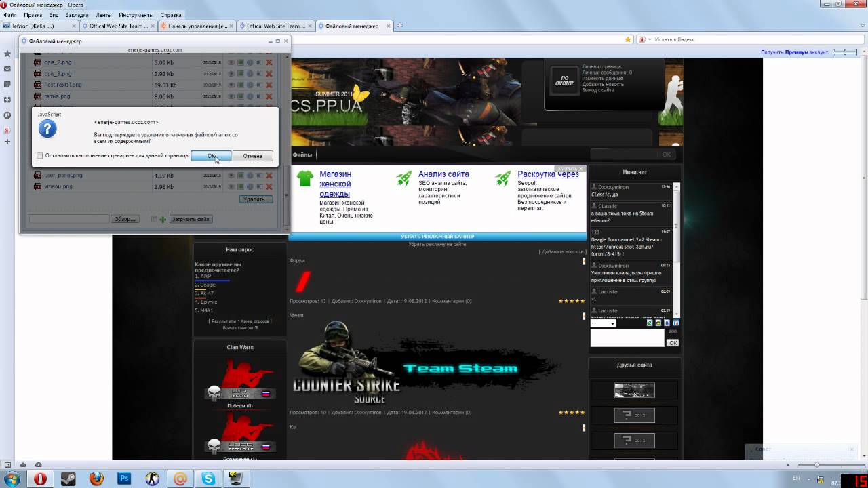Delete vmenu.png with red X icon

(269, 186)
